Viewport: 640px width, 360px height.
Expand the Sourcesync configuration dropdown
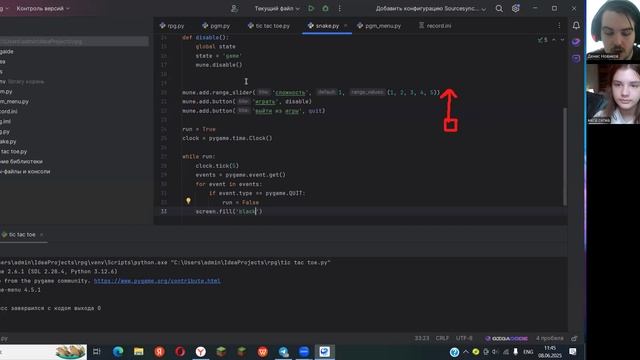pos(431,8)
